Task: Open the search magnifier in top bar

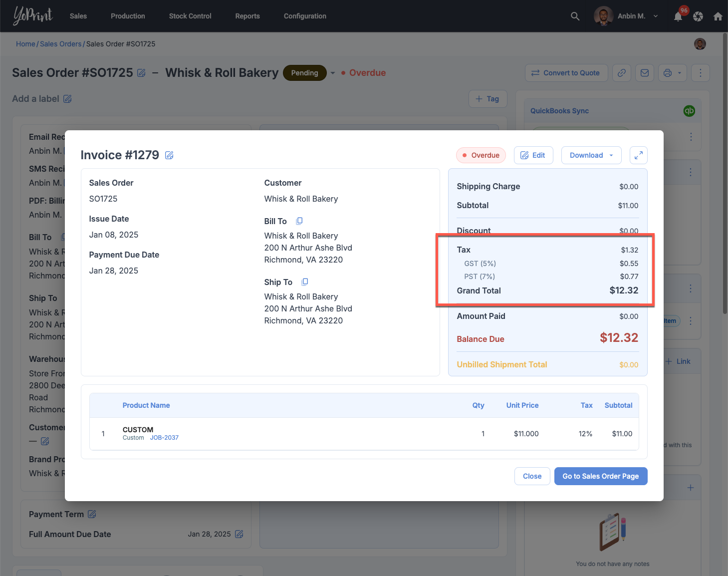Action: tap(575, 16)
